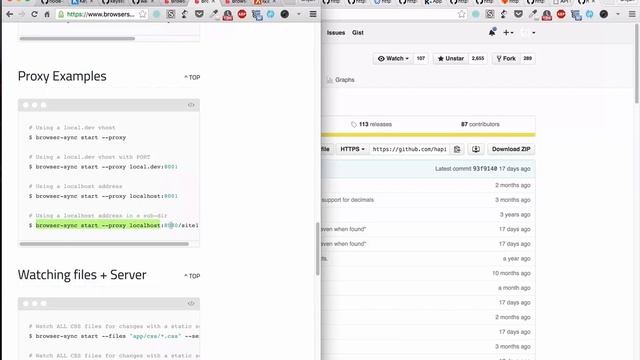The width and height of the screenshot is (640, 360).
Task: Click the highlighted 'browser-sync start --proxy localhost' command
Action: point(98,225)
